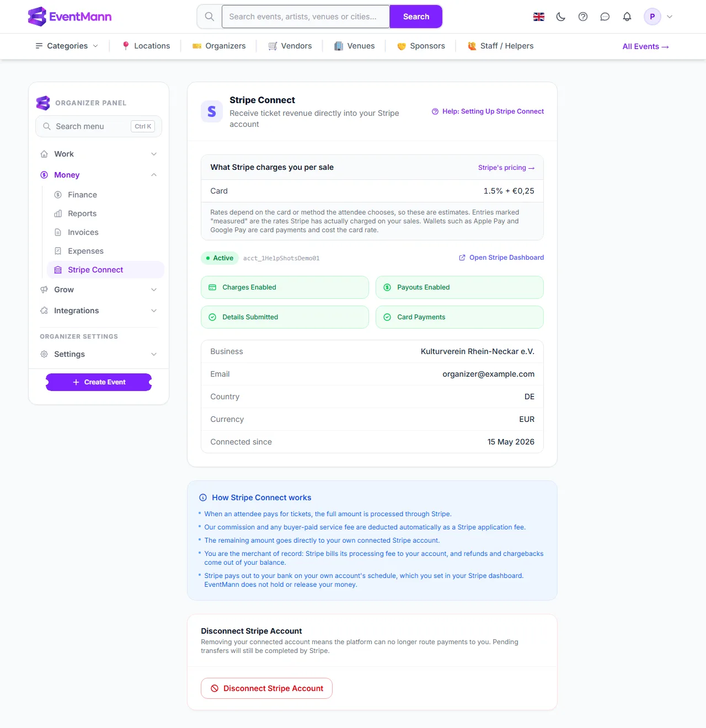
Task: Click the magnifier icon in the search bar
Action: pos(210,17)
